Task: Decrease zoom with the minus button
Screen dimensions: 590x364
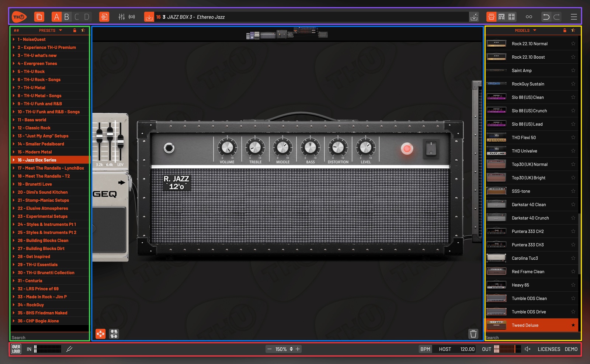Action: [x=270, y=349]
